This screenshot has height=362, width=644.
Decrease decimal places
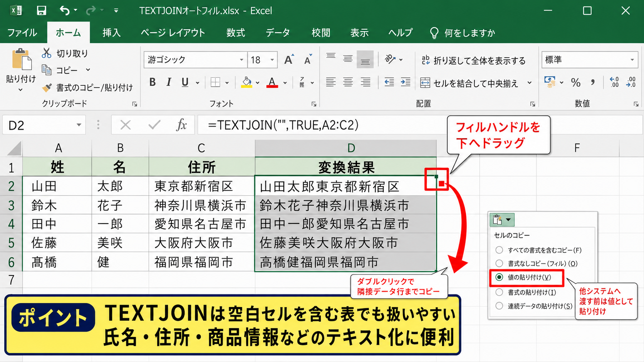coord(631,82)
